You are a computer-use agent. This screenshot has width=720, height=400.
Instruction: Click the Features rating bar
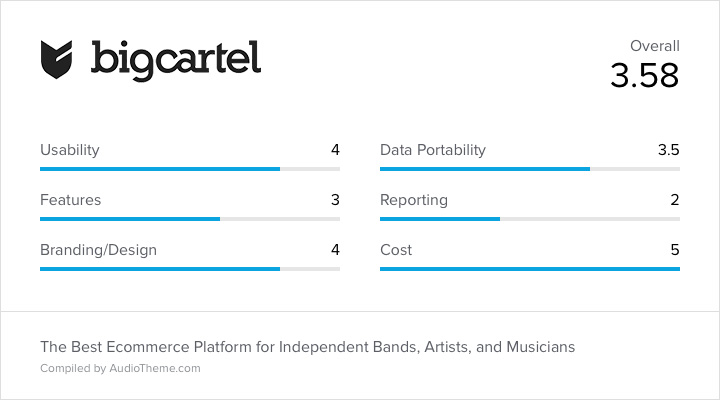(190, 219)
